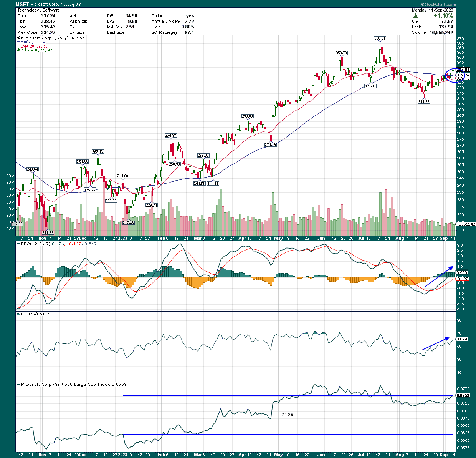Click the 21.2% annotation in ratio panel
Viewport: 476px width, 458px height.
click(287, 415)
